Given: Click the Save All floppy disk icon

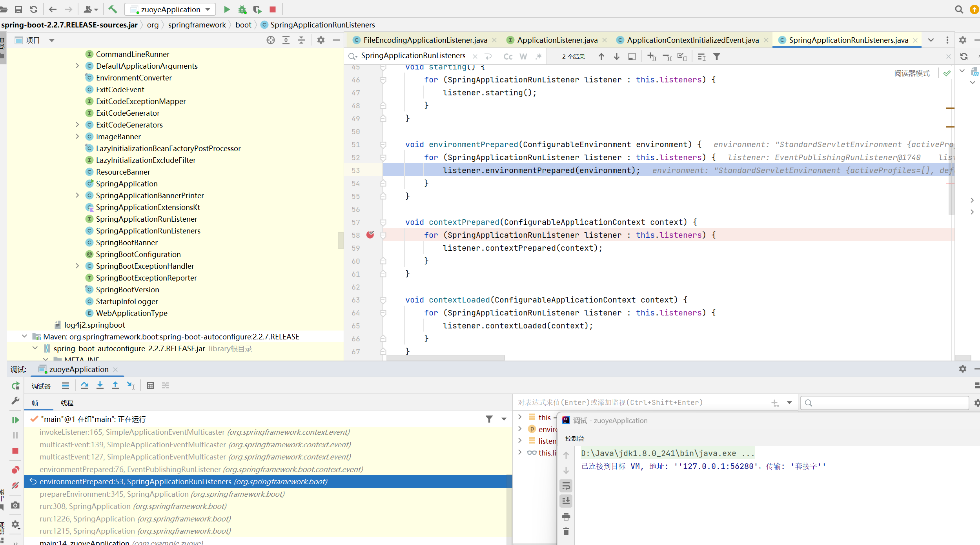Looking at the screenshot, I should click(x=18, y=9).
